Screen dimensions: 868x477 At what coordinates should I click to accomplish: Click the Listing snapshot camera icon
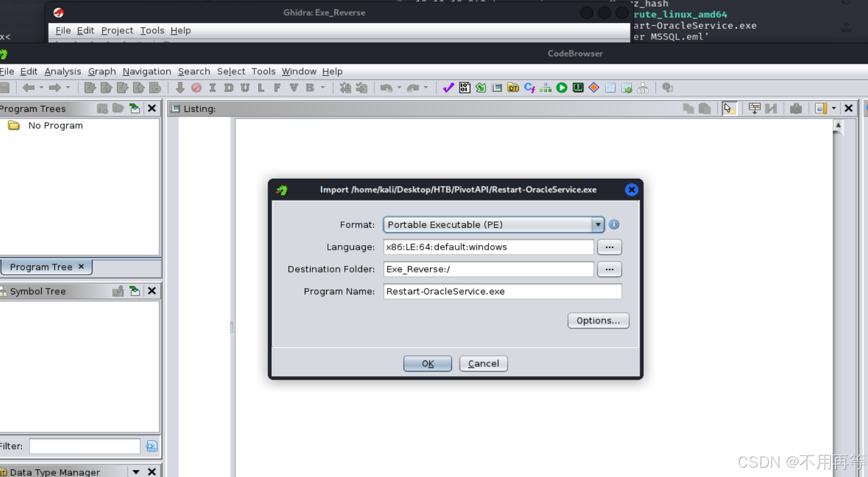click(796, 108)
